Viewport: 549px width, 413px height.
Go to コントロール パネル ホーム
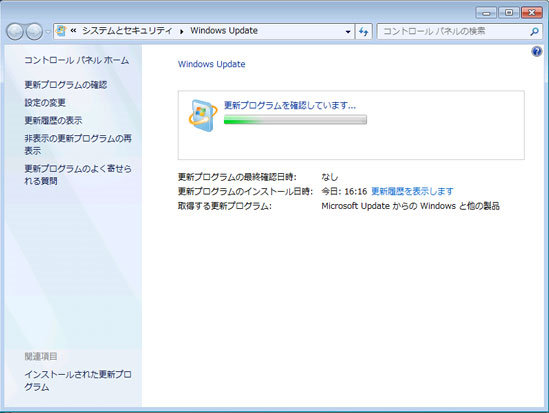click(76, 61)
